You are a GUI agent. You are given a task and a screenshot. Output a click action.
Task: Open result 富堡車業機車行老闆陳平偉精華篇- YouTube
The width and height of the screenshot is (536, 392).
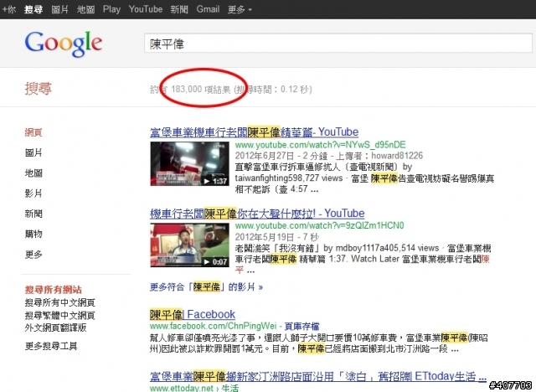coord(255,132)
